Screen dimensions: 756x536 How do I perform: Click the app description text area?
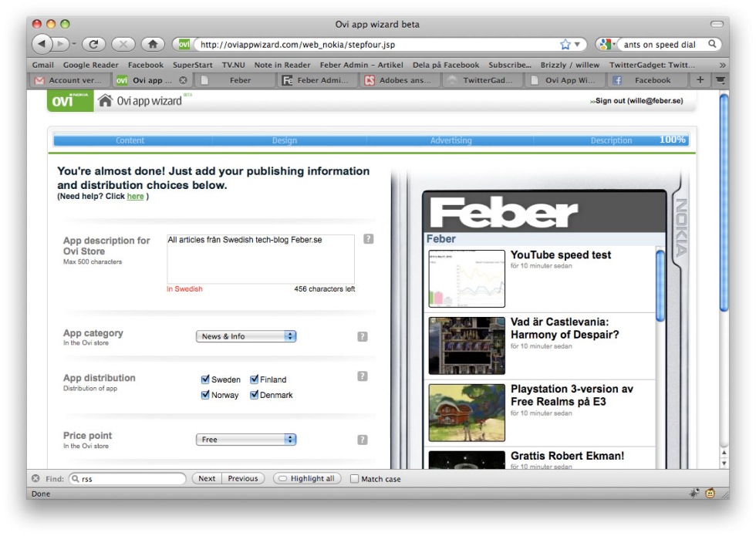(261, 258)
